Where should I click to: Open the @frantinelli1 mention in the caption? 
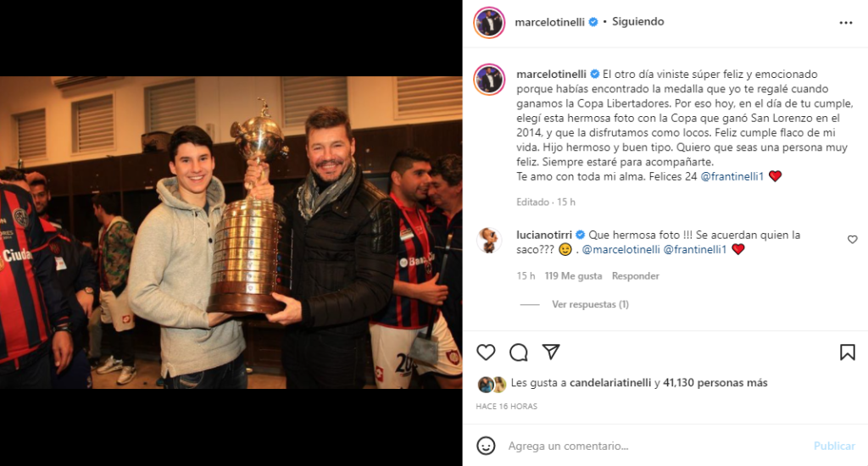[732, 176]
